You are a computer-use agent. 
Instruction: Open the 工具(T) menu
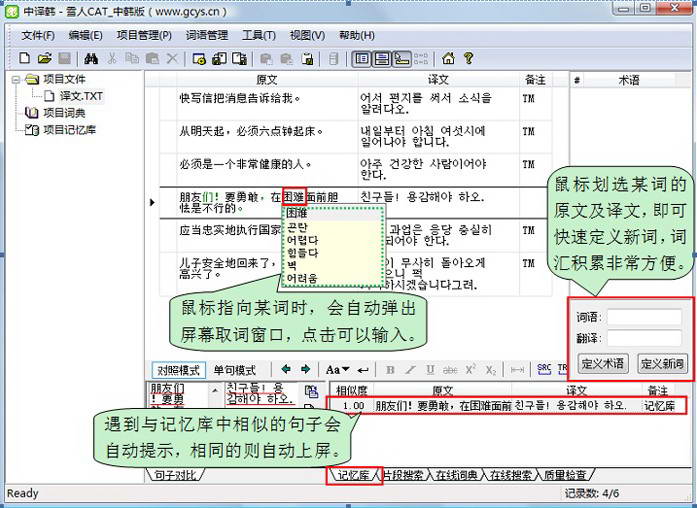259,35
